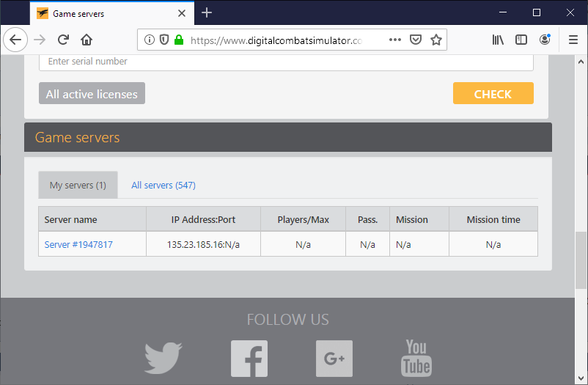Open the Library bookshelf icon

(x=498, y=40)
